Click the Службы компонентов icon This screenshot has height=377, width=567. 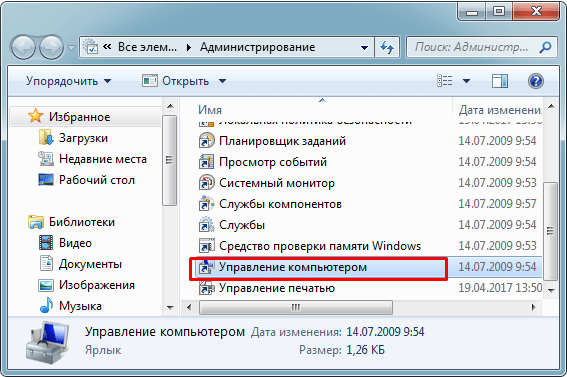point(206,204)
